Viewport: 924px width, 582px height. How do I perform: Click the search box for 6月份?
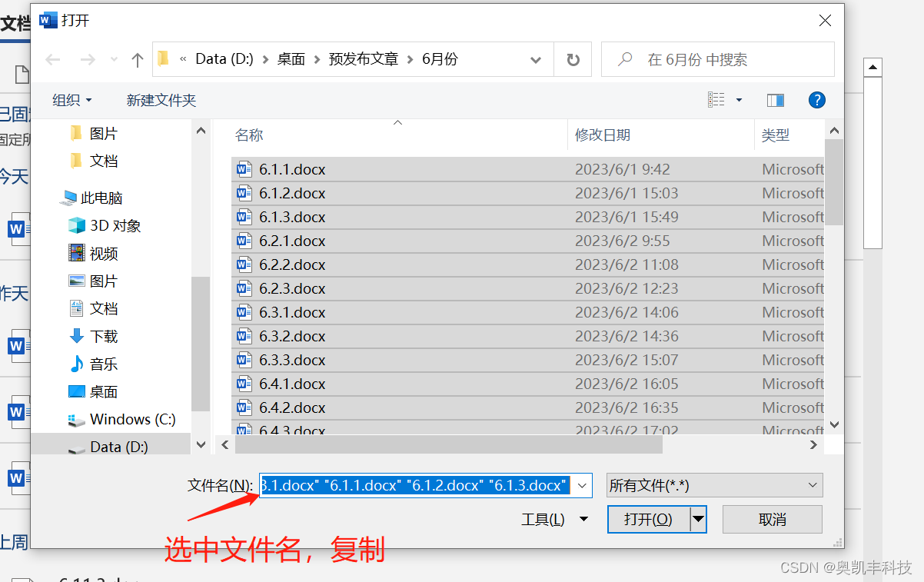tap(718, 59)
